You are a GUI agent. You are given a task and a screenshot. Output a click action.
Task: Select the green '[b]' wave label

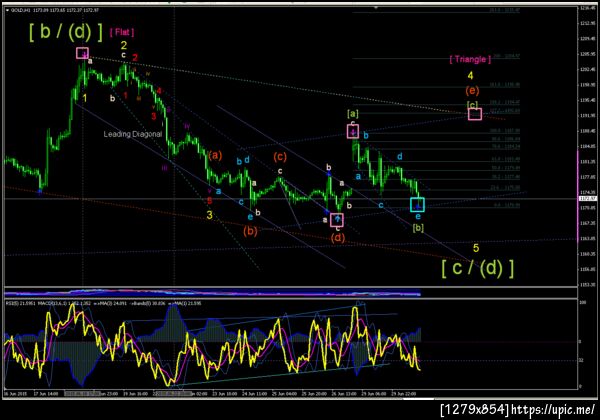click(x=418, y=228)
